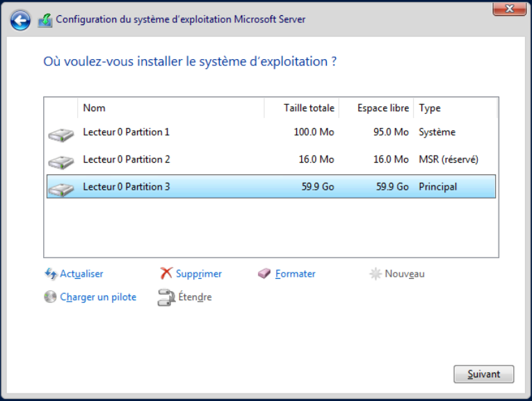Click the Espace libre column header
This screenshot has width=532, height=401.
382,108
